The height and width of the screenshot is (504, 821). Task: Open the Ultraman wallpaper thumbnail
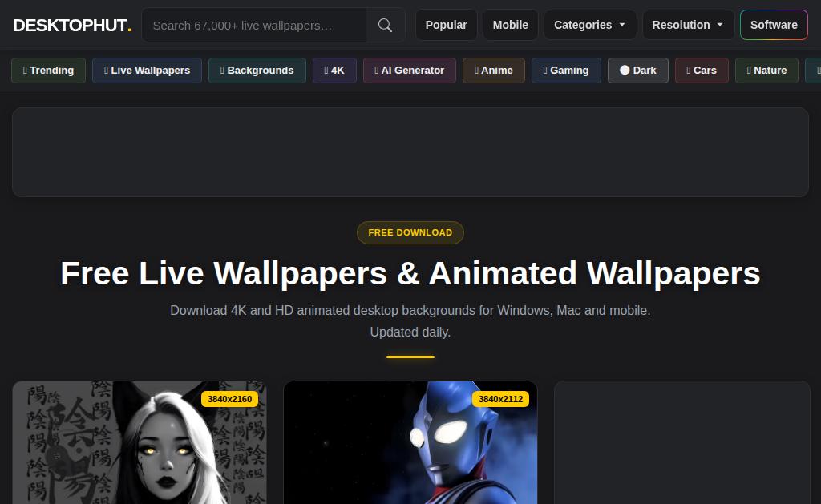(x=410, y=442)
